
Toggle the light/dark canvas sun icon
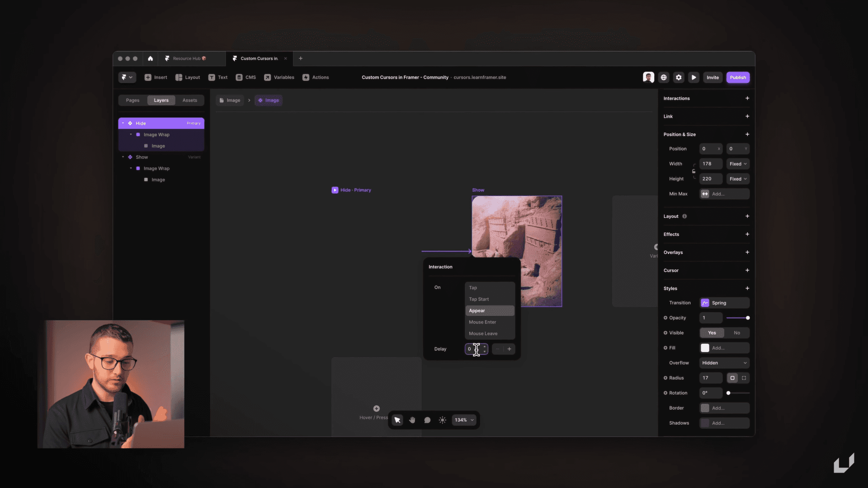pyautogui.click(x=442, y=420)
